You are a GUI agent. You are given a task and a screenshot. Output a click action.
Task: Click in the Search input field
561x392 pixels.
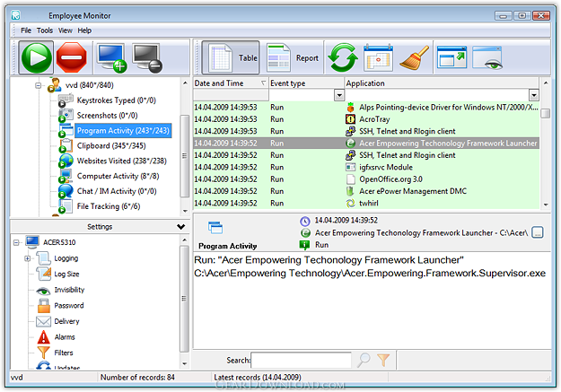302,361
